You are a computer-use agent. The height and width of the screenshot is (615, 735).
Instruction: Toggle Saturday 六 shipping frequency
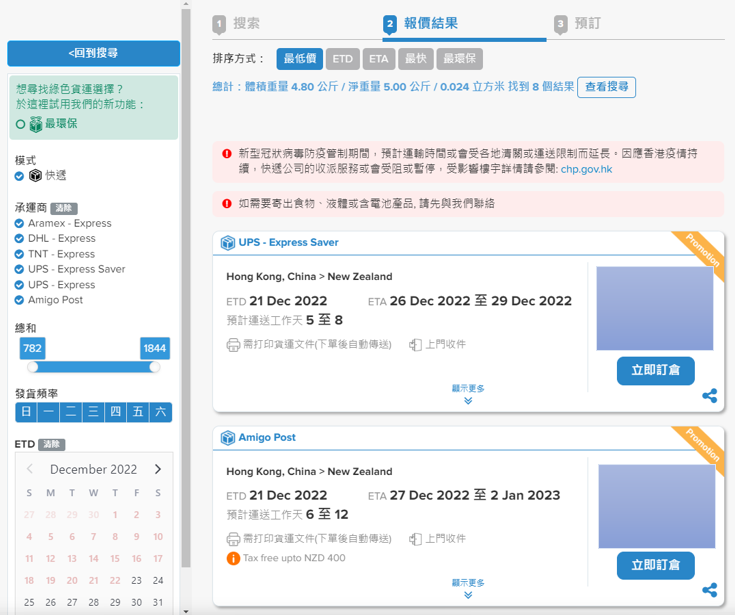[x=160, y=412]
